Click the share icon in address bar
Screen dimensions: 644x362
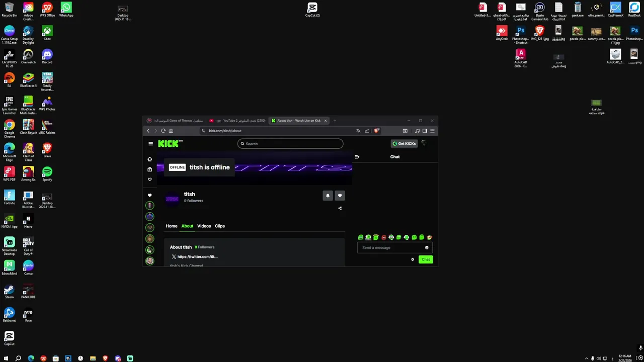tap(367, 131)
